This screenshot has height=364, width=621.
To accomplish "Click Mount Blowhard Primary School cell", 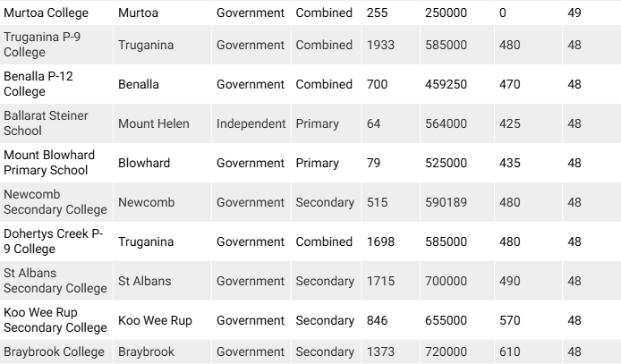I will coord(48,163).
